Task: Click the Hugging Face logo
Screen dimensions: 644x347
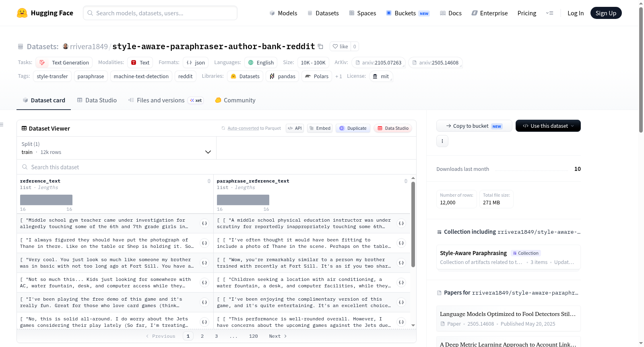Action: click(45, 13)
